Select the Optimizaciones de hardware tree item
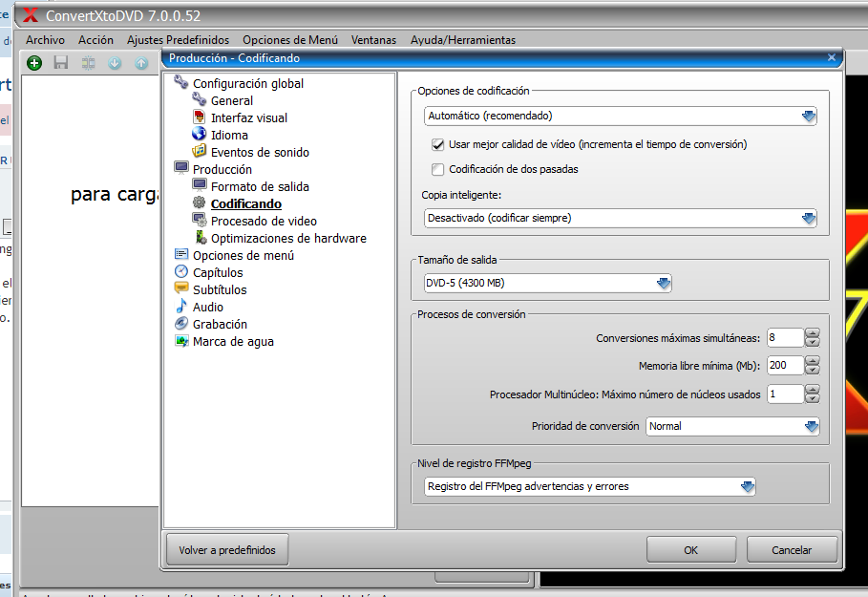The width and height of the screenshot is (868, 597). 288,238
